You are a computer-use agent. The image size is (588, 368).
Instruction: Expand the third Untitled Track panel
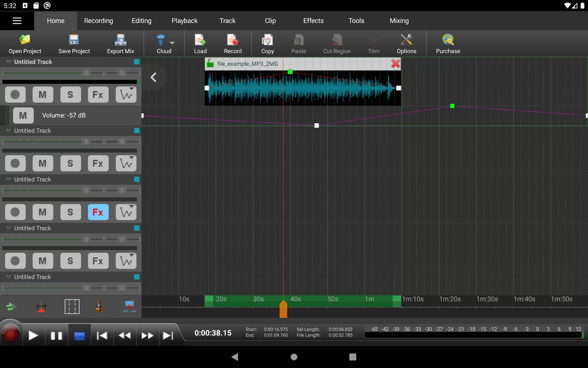pyautogui.click(x=8, y=179)
